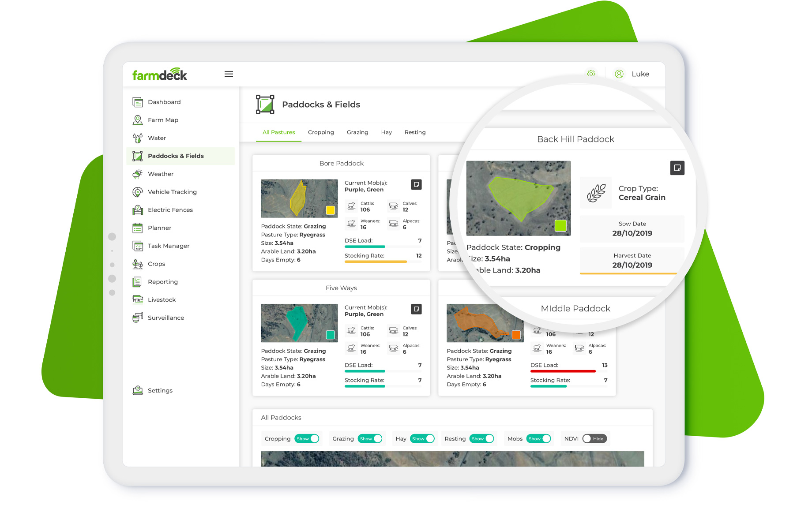Select the Resting tab
812x516 pixels.
(415, 132)
